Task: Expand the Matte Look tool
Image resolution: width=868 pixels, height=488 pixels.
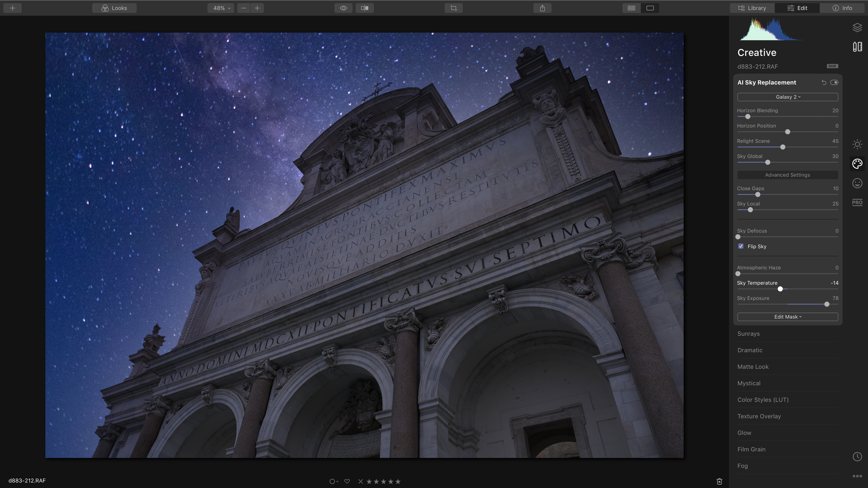Action: click(x=787, y=367)
